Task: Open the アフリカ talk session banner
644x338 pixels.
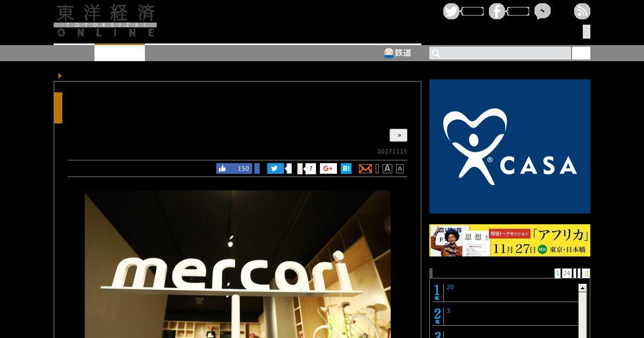Action: tap(510, 240)
